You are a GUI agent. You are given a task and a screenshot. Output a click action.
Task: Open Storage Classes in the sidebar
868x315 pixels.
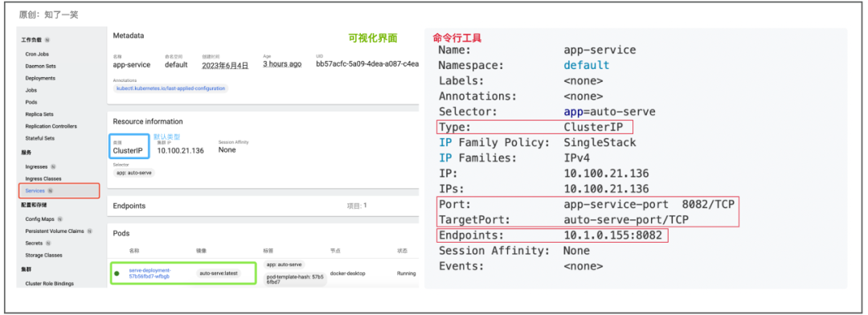[x=43, y=256]
